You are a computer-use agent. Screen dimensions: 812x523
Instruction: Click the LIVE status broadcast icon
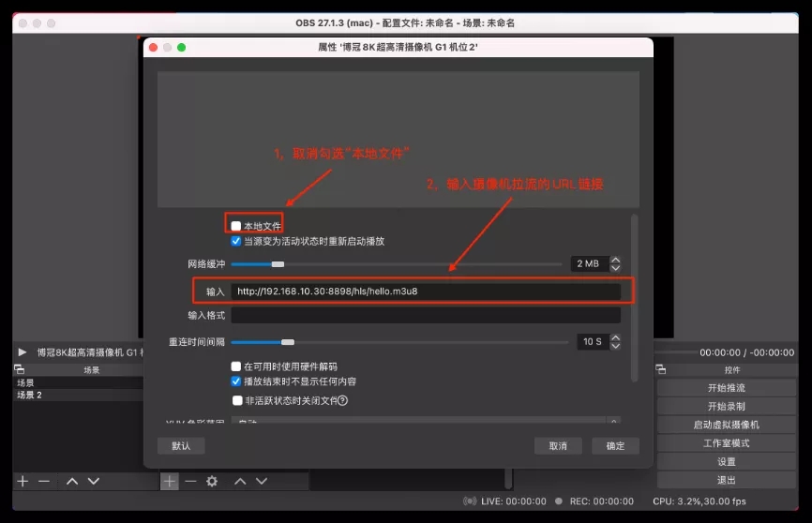(470, 501)
